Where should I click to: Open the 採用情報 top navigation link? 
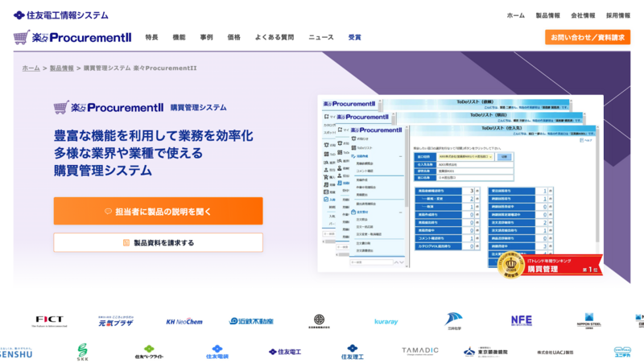[618, 15]
